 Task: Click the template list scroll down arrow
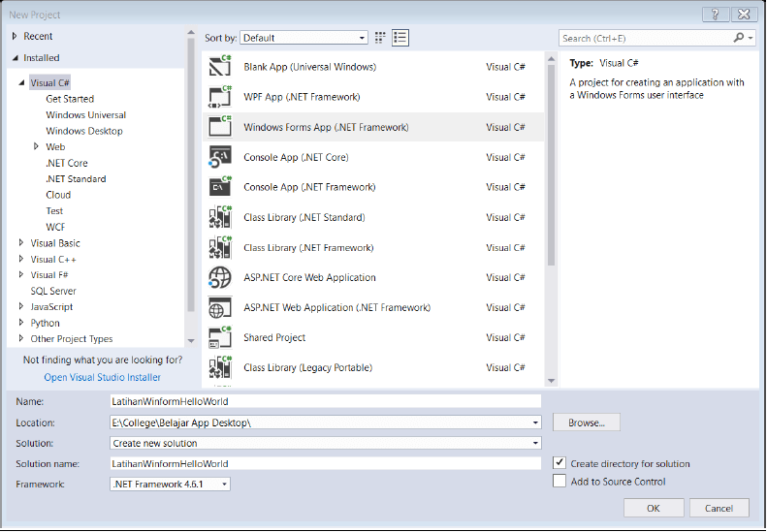click(552, 381)
